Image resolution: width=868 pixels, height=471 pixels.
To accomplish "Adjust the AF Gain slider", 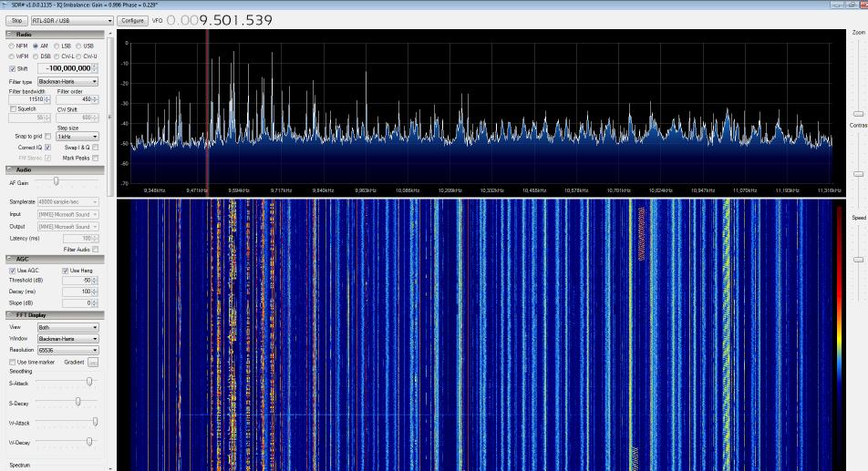I will click(x=56, y=181).
